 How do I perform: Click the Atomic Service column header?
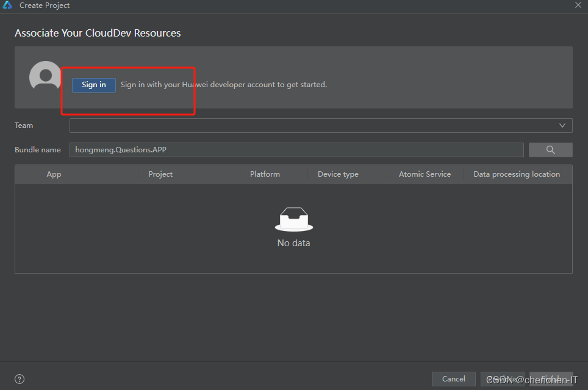pyautogui.click(x=425, y=174)
